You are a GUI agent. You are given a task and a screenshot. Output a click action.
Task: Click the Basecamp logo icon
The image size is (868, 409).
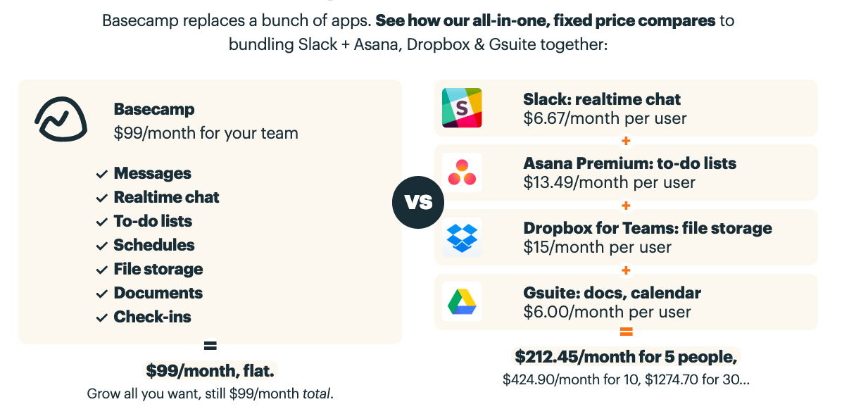click(61, 119)
